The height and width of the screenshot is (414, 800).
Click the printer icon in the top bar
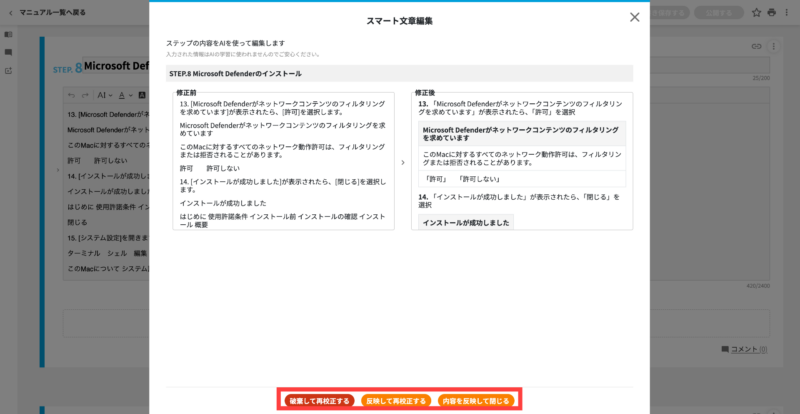tap(771, 13)
